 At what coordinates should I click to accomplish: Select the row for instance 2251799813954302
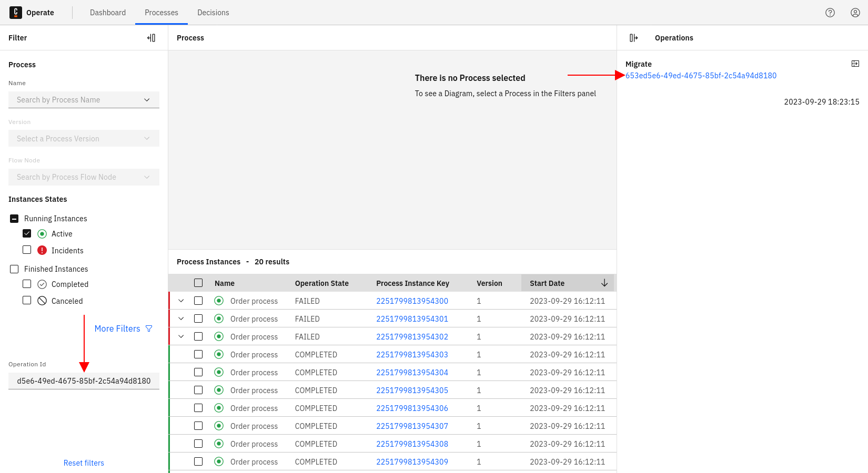click(198, 336)
